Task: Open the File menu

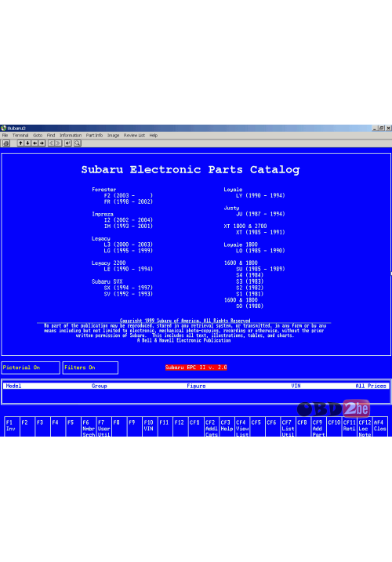Action: 5,136
